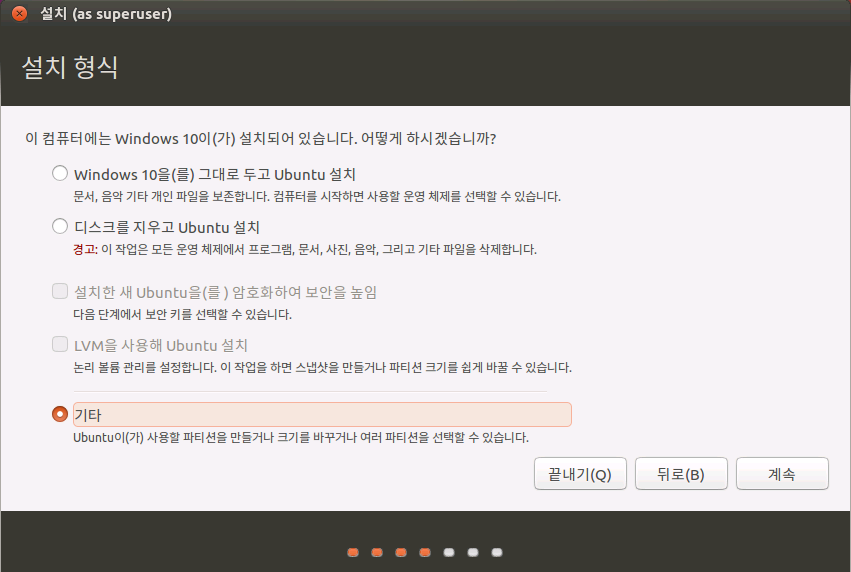Toggle 'LVM을 사용해 Ubuntu 설치' checkbox
This screenshot has width=851, height=572.
[60, 344]
